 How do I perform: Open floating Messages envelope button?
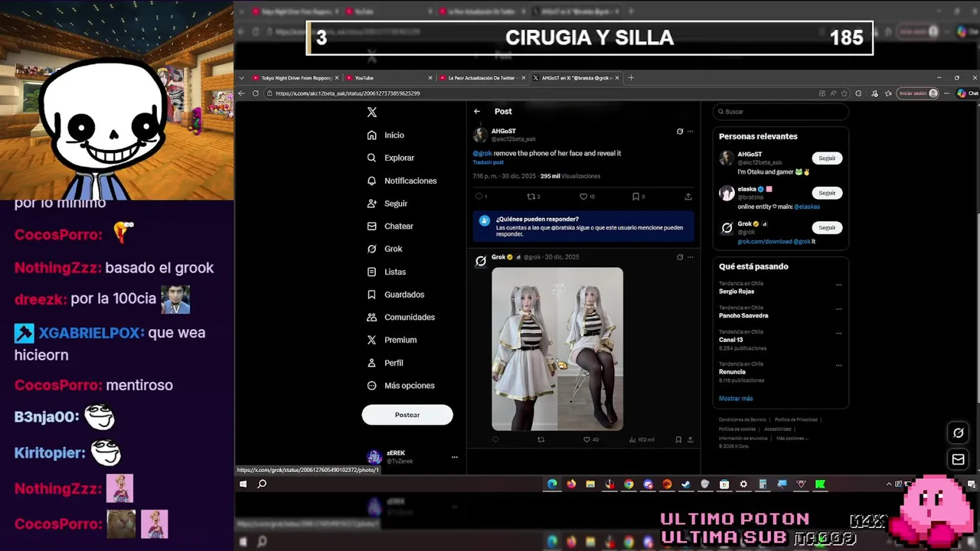958,459
